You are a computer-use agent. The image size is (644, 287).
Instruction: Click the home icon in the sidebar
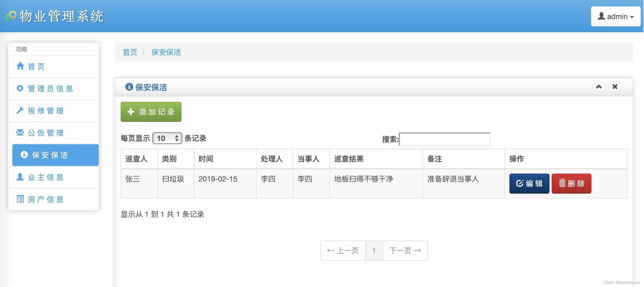(x=20, y=66)
